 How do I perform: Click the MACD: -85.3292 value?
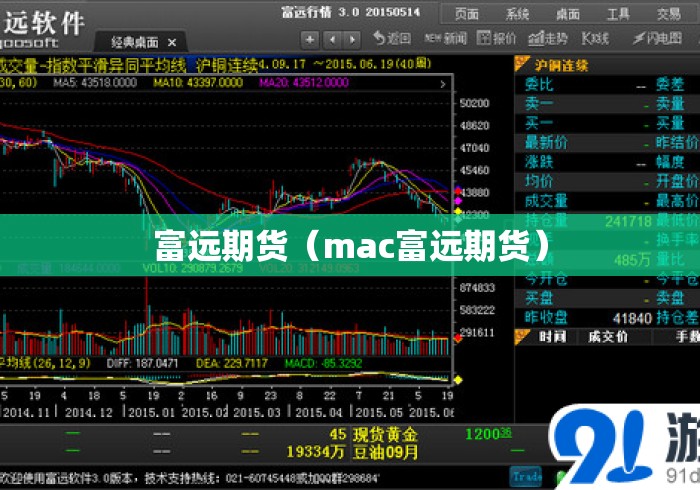click(323, 363)
